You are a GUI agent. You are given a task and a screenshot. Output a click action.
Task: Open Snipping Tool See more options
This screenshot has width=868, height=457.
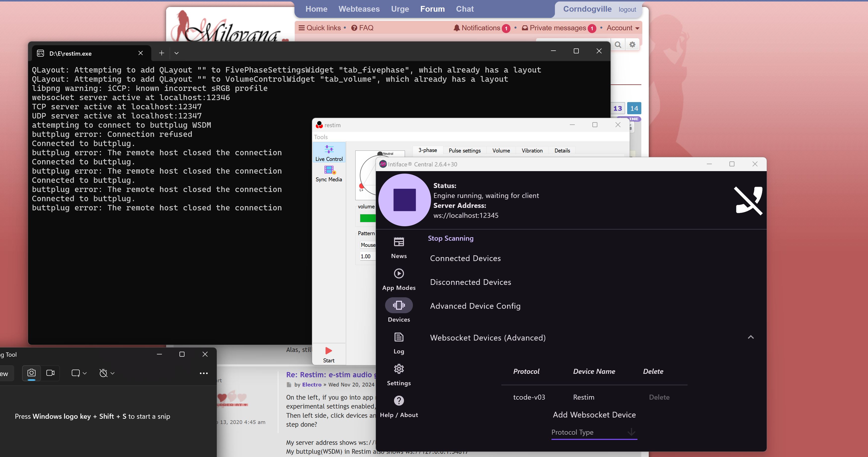204,373
